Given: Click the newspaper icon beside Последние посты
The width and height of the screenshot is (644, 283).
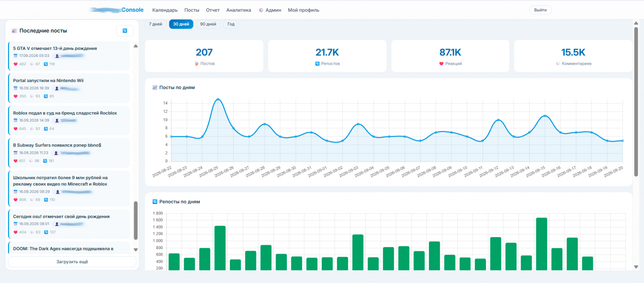Looking at the screenshot, I should 14,31.
